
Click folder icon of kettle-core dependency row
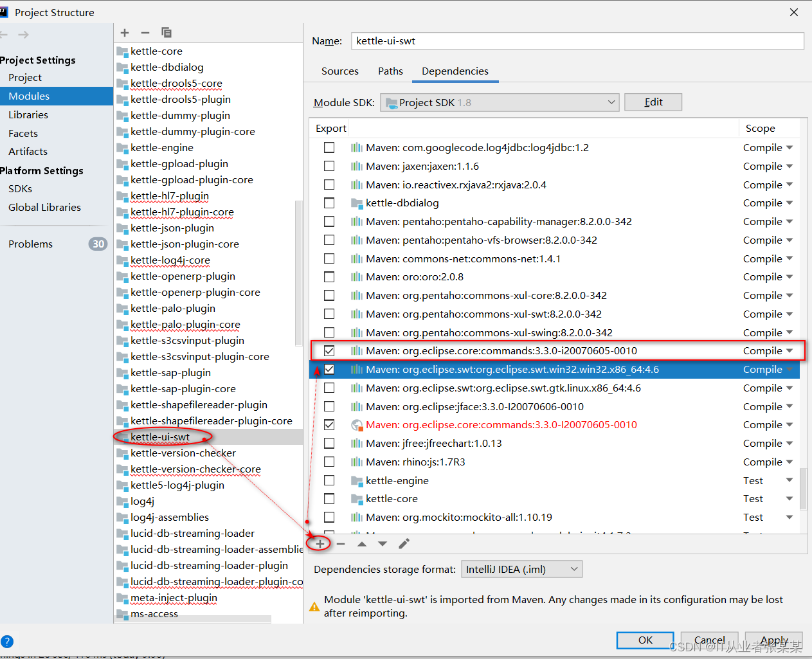[x=357, y=499]
